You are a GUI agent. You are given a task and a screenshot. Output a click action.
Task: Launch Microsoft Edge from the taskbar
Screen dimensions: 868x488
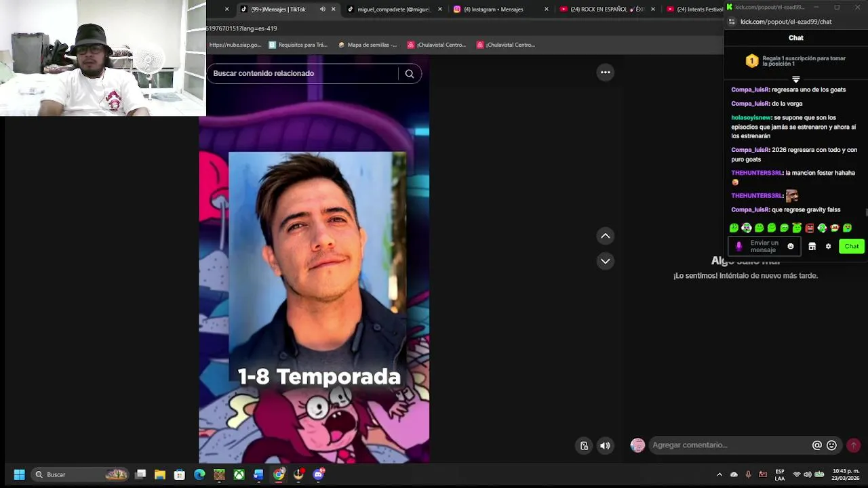pyautogui.click(x=199, y=474)
